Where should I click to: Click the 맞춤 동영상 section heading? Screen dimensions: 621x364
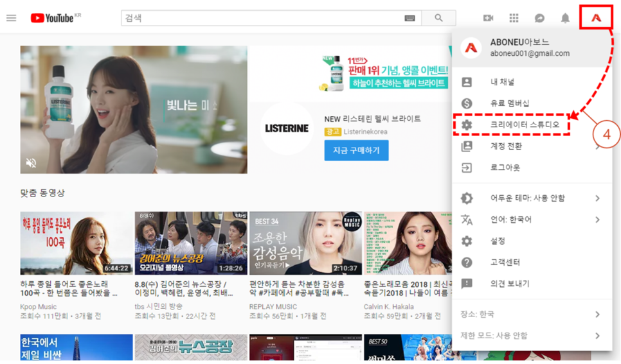[42, 193]
